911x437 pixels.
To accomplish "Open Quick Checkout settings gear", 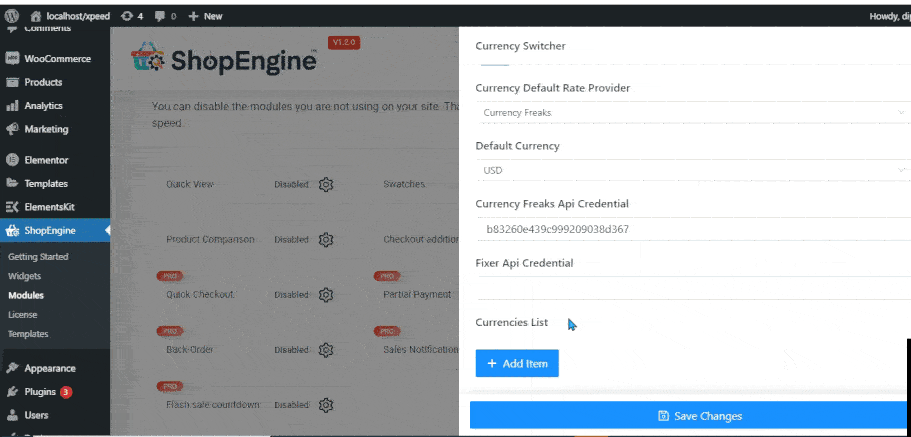I will coord(326,295).
